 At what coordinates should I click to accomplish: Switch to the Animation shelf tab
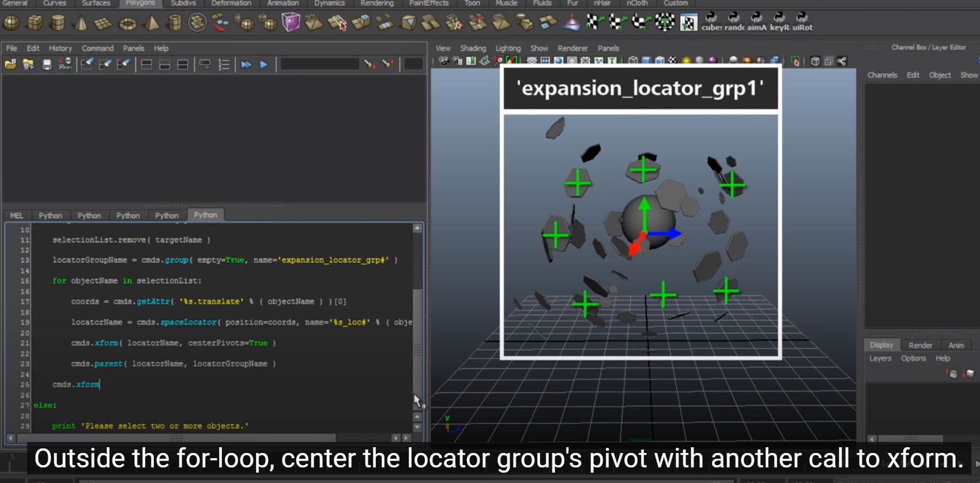282,3
